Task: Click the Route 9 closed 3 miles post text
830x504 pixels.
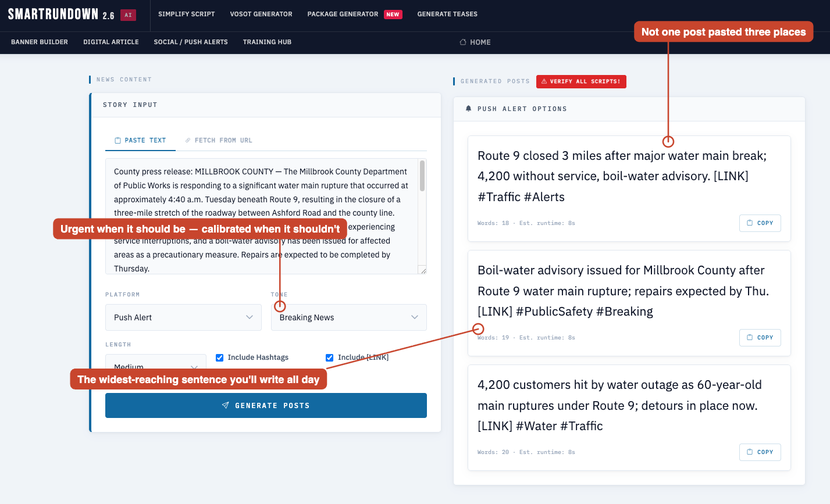Action: (622, 176)
